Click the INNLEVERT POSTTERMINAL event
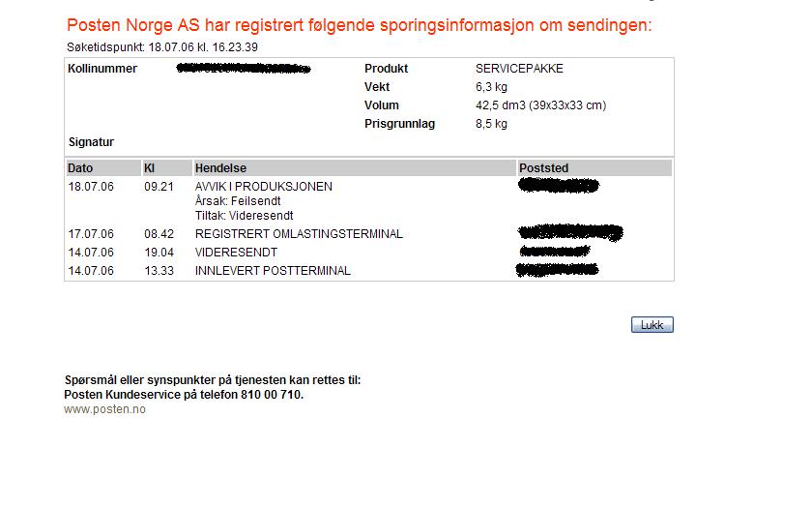Viewport: 812px width, 508px height. point(273,271)
